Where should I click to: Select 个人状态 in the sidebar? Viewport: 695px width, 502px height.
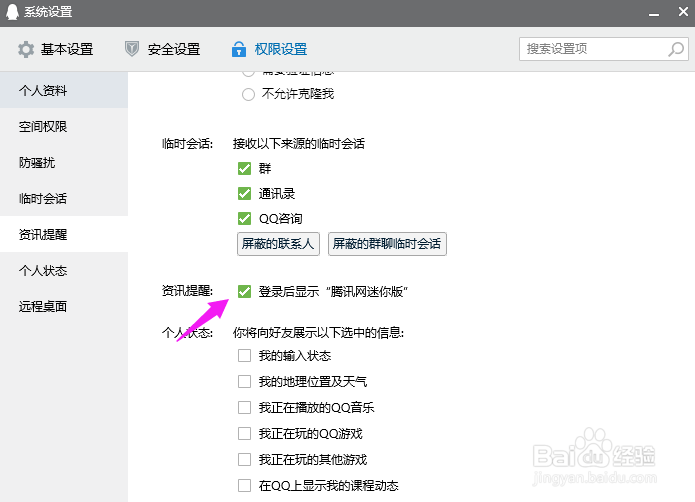coord(64,270)
